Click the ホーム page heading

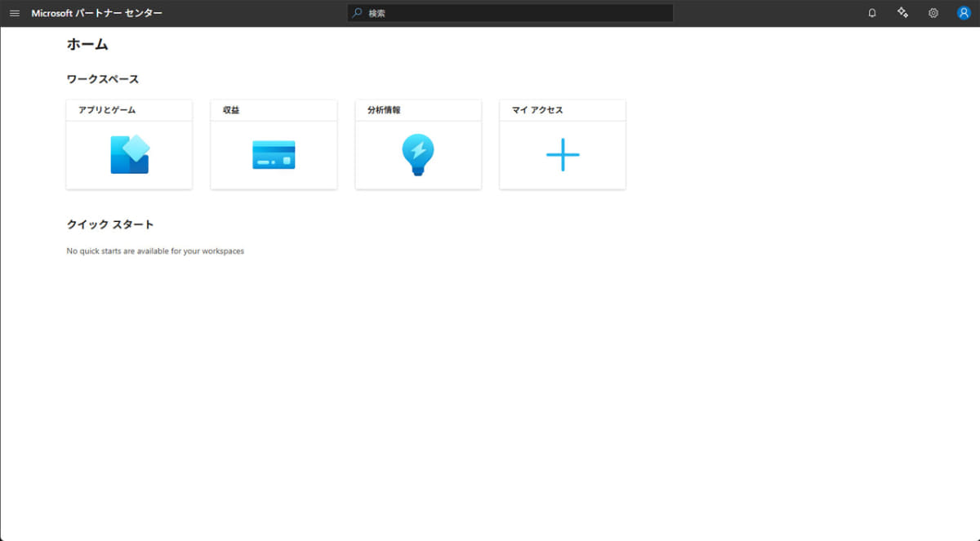(87, 44)
